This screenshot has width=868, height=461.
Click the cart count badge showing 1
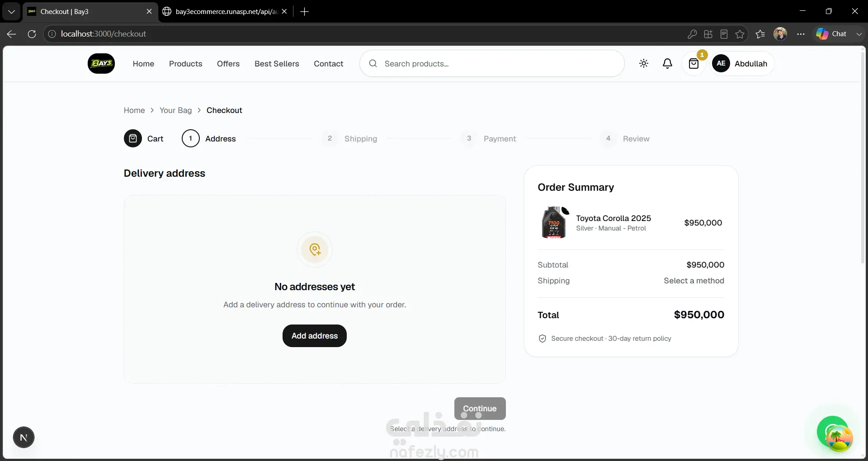[x=702, y=55]
